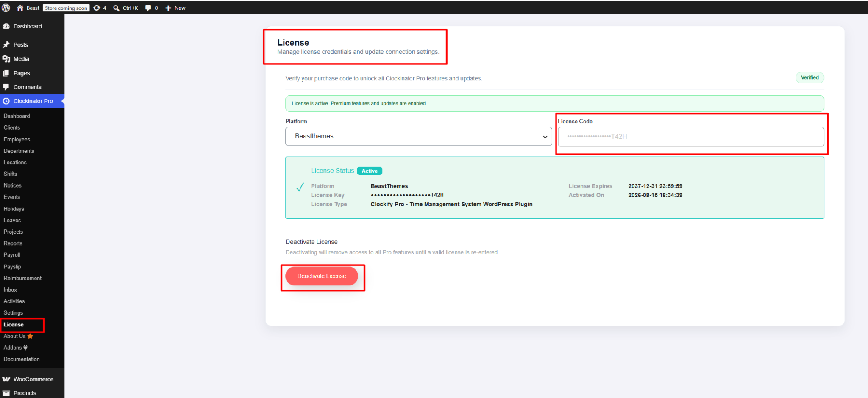The height and width of the screenshot is (398, 868).
Task: Open the Reimbursement page
Action: pos(23,278)
